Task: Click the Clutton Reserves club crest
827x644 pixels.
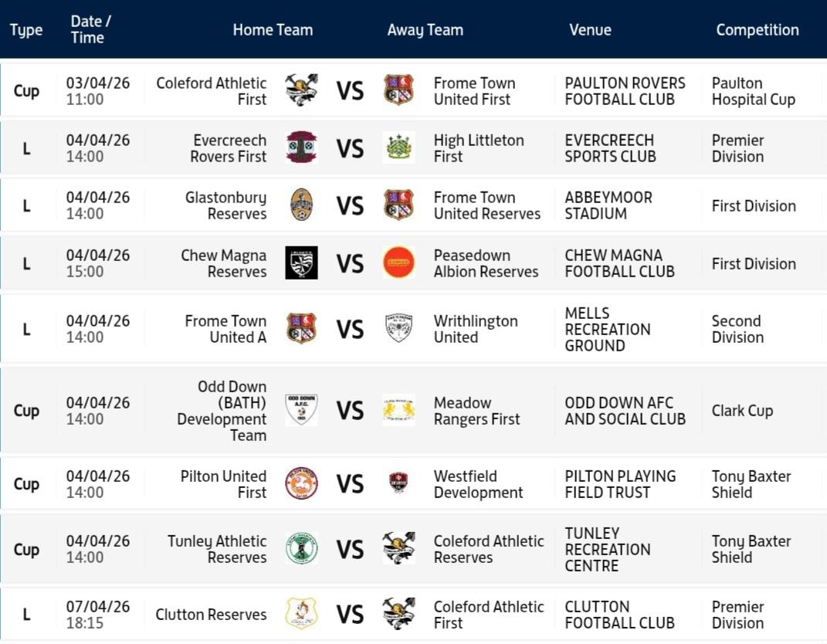Action: (301, 615)
